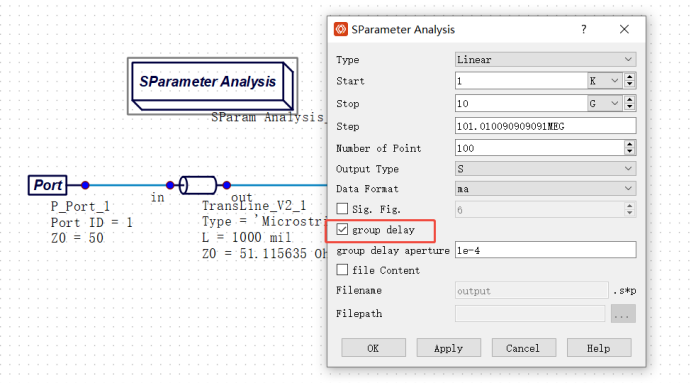Open the Output Type dropdown
The image size is (692, 383).
(x=545, y=169)
